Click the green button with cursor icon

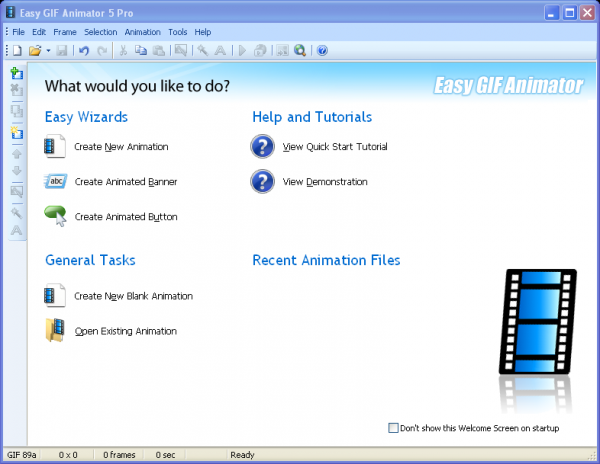(55, 216)
